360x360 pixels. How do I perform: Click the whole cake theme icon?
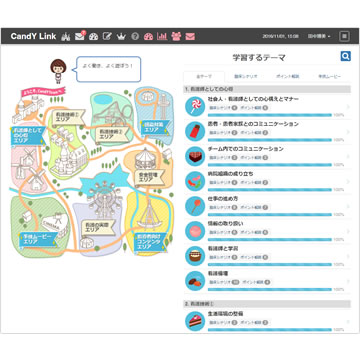[x=195, y=256]
